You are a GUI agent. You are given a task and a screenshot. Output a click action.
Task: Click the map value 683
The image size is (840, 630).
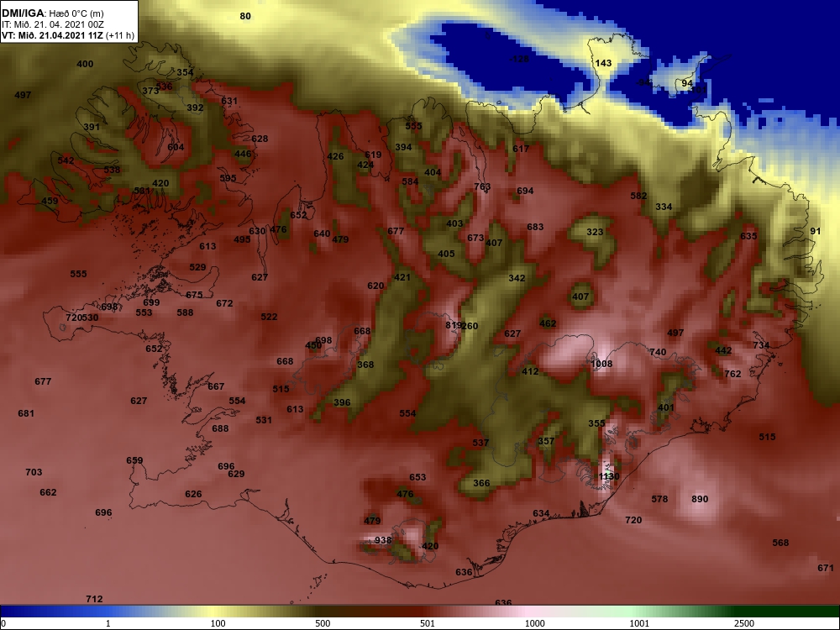[535, 227]
